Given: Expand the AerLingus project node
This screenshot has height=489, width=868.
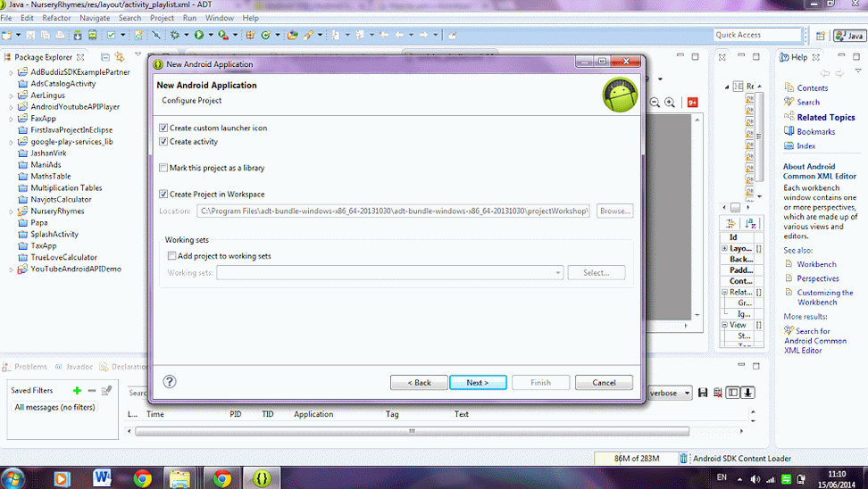Looking at the screenshot, I should point(11,95).
